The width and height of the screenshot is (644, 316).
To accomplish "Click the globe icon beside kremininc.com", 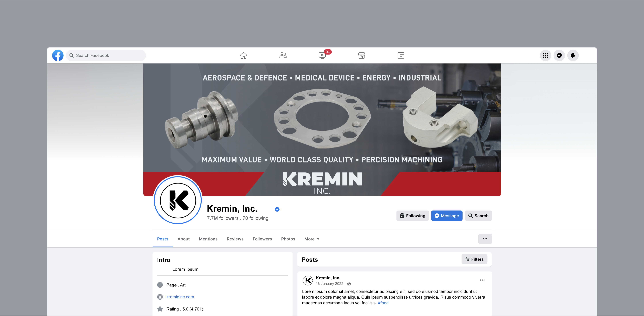I will [x=160, y=297].
